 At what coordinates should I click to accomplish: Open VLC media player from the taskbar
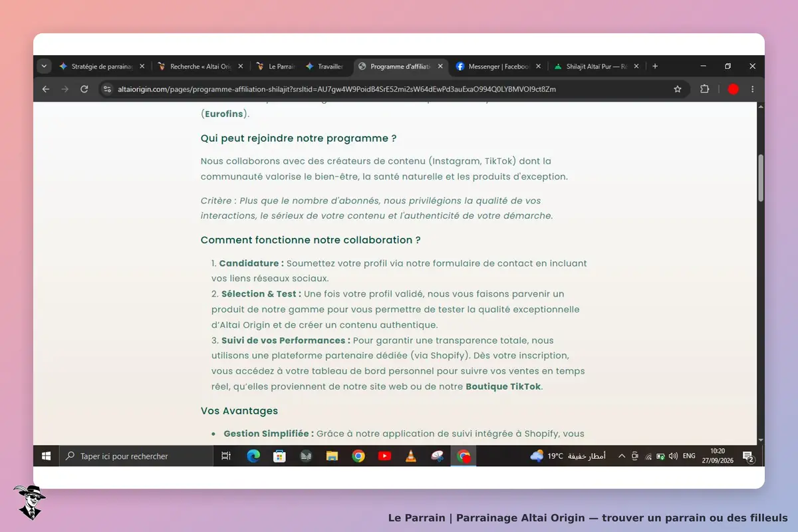(411, 456)
